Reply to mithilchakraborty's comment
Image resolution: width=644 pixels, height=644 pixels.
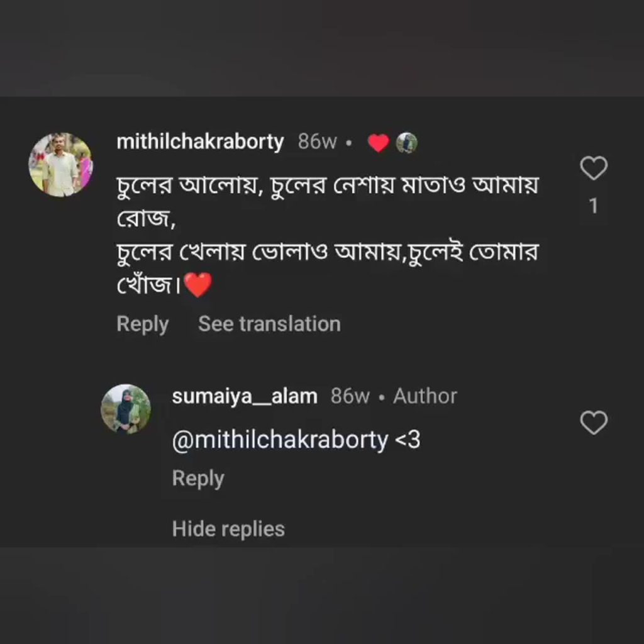click(x=143, y=325)
